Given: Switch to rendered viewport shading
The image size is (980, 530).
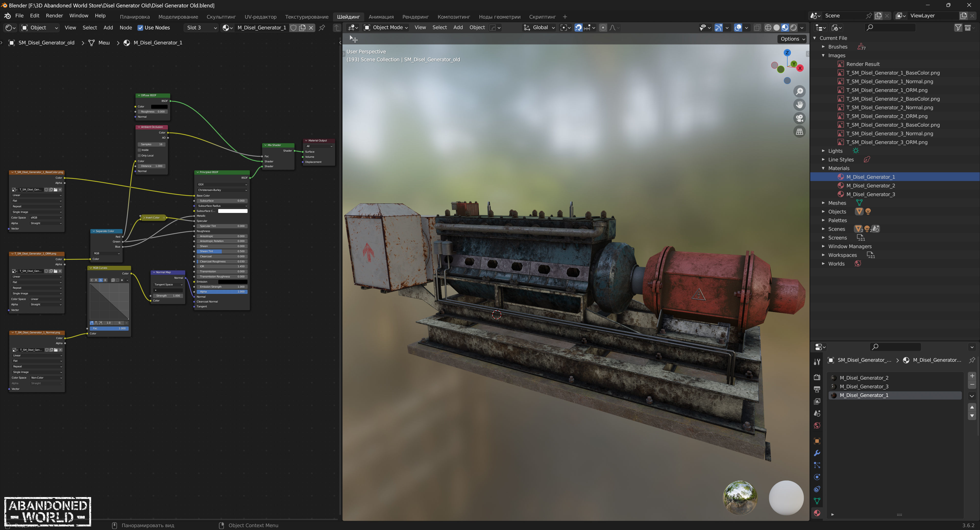Looking at the screenshot, I should point(794,27).
